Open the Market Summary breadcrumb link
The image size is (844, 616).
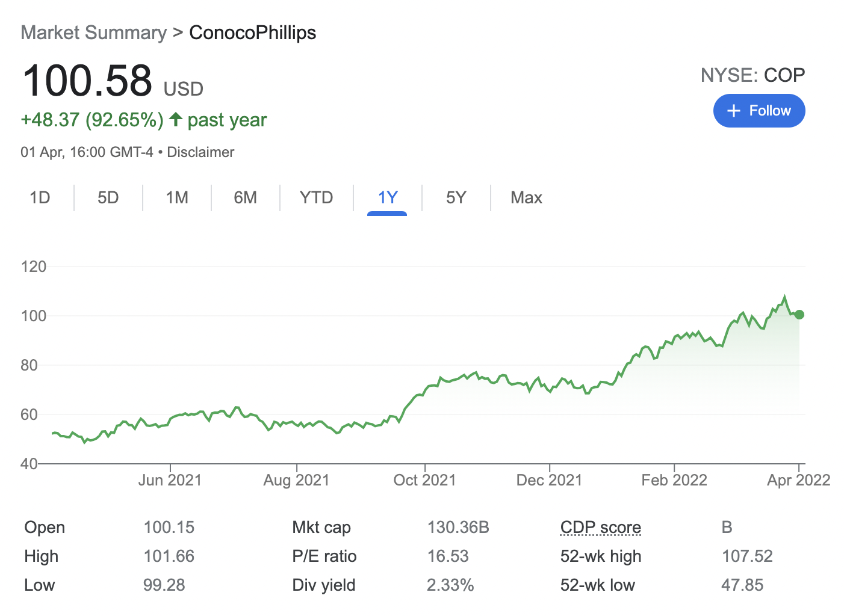(x=93, y=32)
